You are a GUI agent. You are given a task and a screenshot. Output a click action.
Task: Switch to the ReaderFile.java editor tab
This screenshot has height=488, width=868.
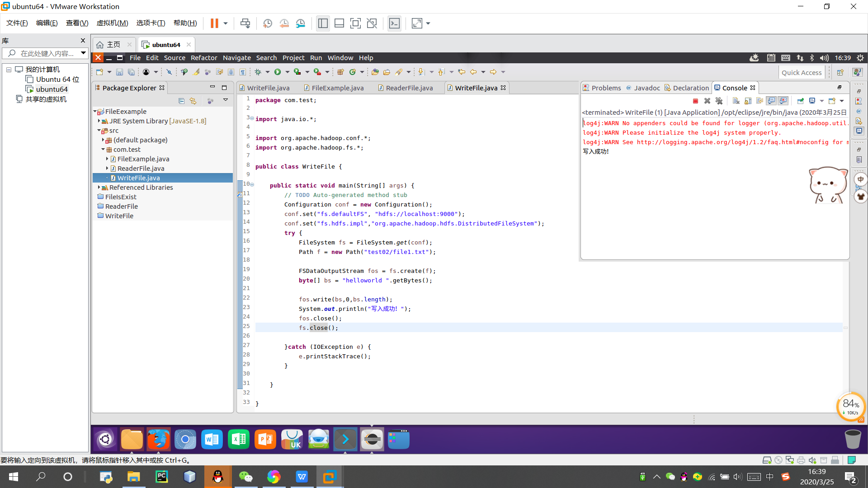(x=409, y=88)
